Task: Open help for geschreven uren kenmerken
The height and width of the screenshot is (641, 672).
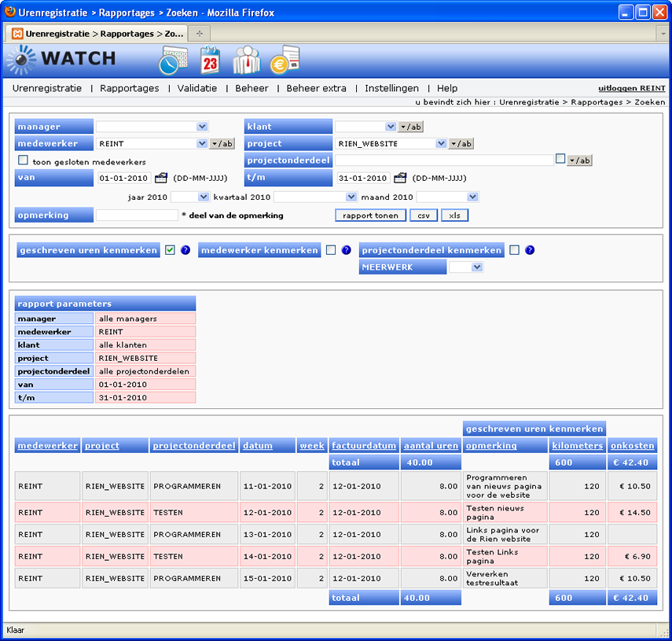Action: (x=185, y=250)
